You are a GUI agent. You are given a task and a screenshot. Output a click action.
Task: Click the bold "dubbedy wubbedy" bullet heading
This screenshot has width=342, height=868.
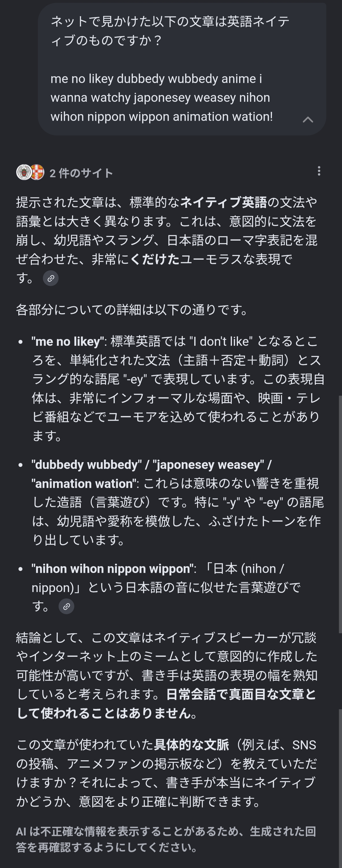(x=87, y=465)
